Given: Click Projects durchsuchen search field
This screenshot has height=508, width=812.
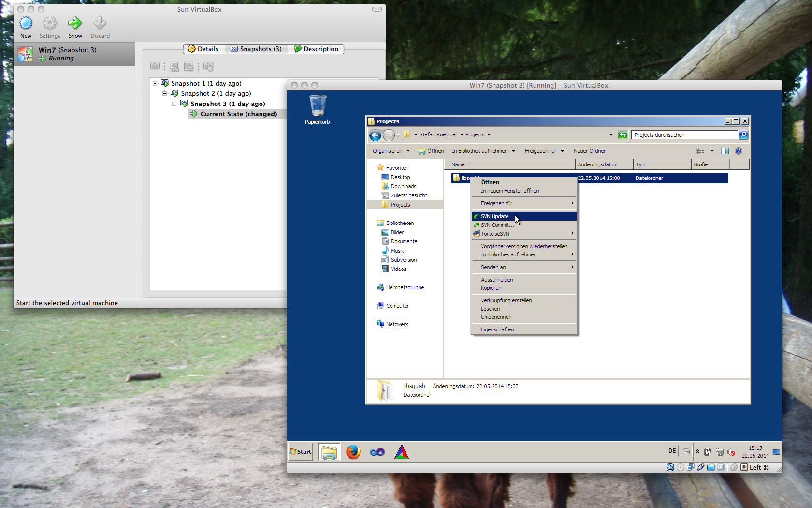Looking at the screenshot, I should tap(685, 135).
